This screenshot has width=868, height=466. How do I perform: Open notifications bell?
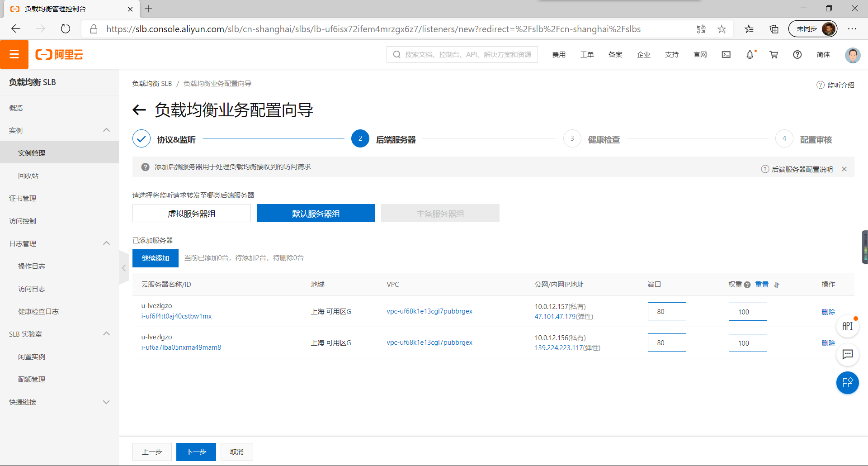click(x=750, y=54)
